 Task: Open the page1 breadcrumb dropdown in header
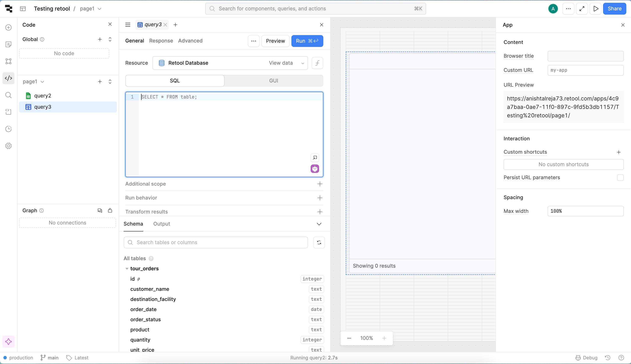91,9
